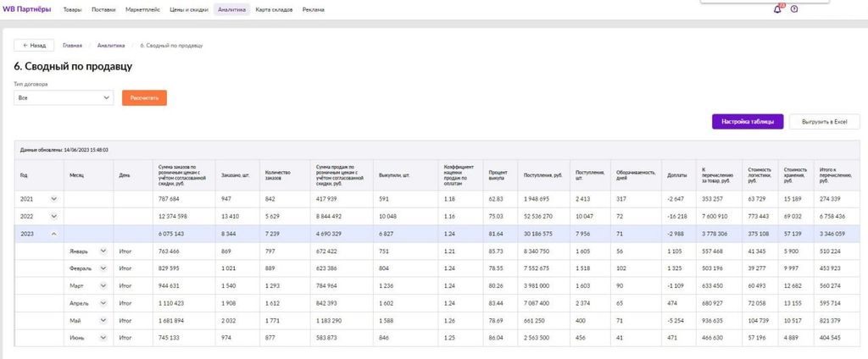Image resolution: width=868 pixels, height=359 pixels.
Task: Click the День column header
Action: (x=133, y=174)
